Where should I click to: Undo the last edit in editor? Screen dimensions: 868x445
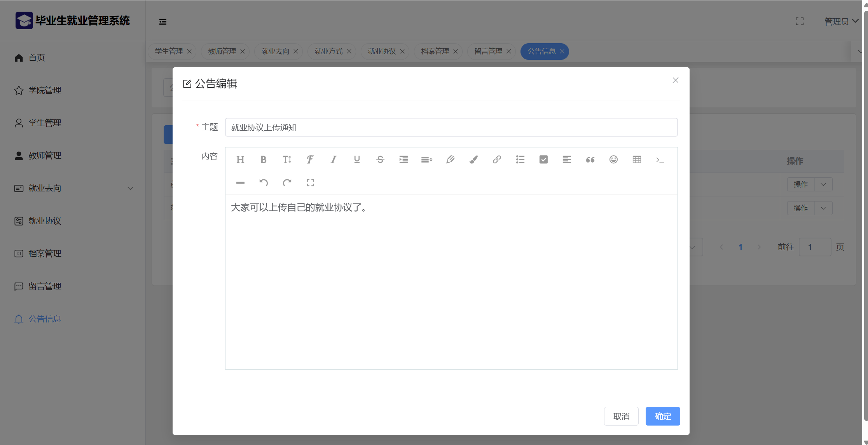[x=264, y=183]
